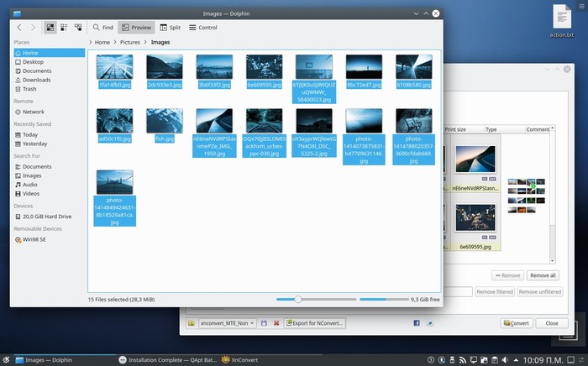Select thumbnail 8bc72ed7.jpg
The image size is (588, 366).
click(364, 67)
